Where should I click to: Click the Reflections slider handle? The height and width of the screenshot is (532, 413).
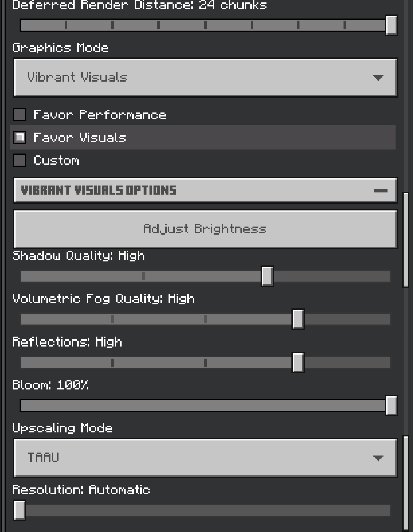[x=298, y=363]
